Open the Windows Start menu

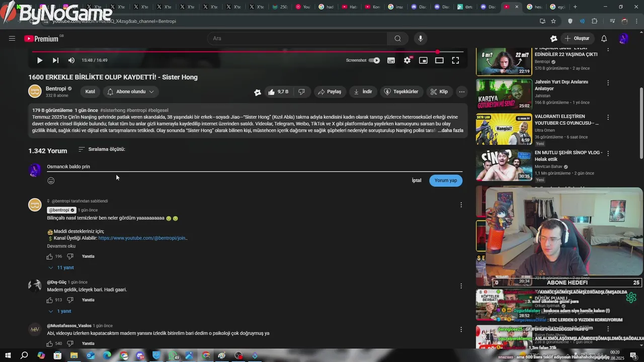[x=8, y=355]
